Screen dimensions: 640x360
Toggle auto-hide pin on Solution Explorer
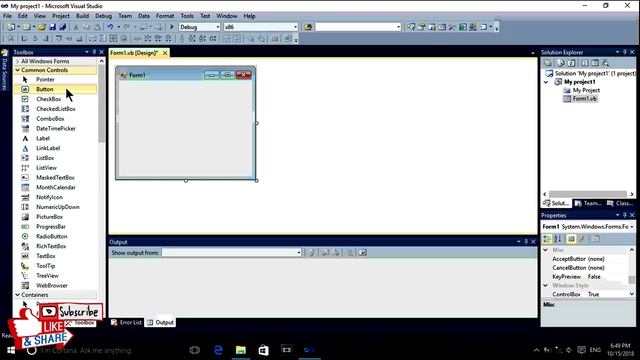[x=624, y=52]
